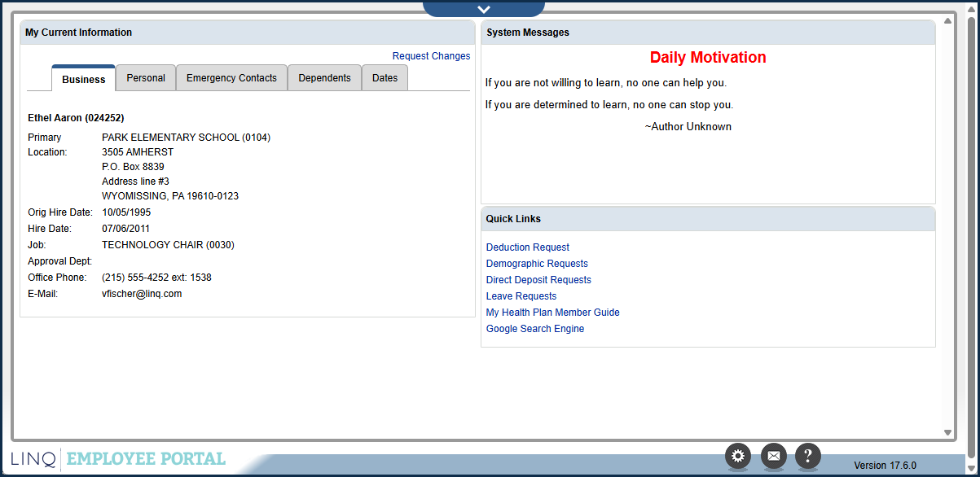Launch the Google Search Engine link

tap(535, 329)
